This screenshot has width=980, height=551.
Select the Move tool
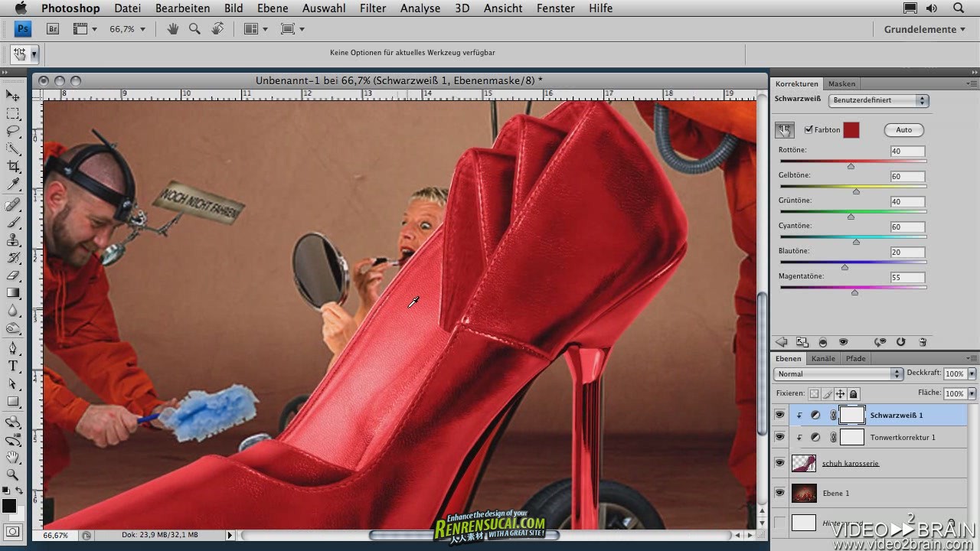[x=13, y=96]
